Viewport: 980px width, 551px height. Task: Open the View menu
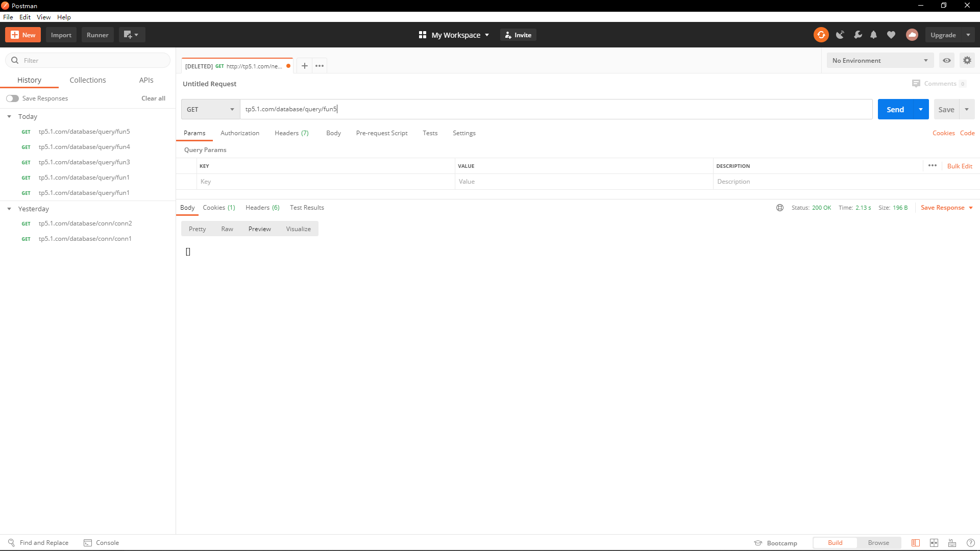(43, 17)
